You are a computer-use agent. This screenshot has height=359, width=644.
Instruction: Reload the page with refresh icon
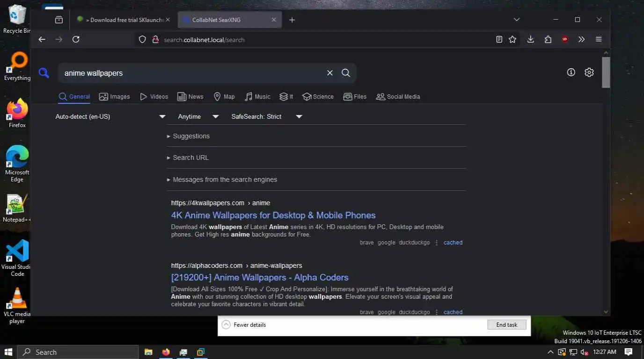[x=76, y=40]
